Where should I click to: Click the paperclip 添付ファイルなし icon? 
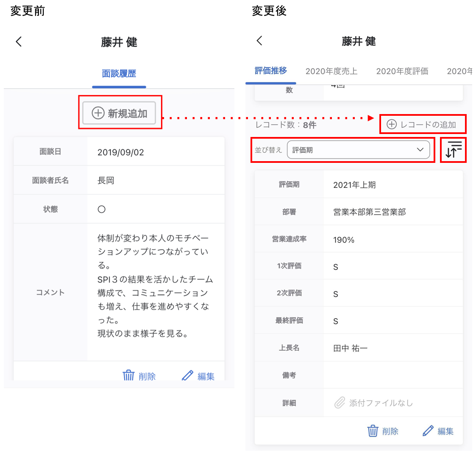click(x=340, y=403)
